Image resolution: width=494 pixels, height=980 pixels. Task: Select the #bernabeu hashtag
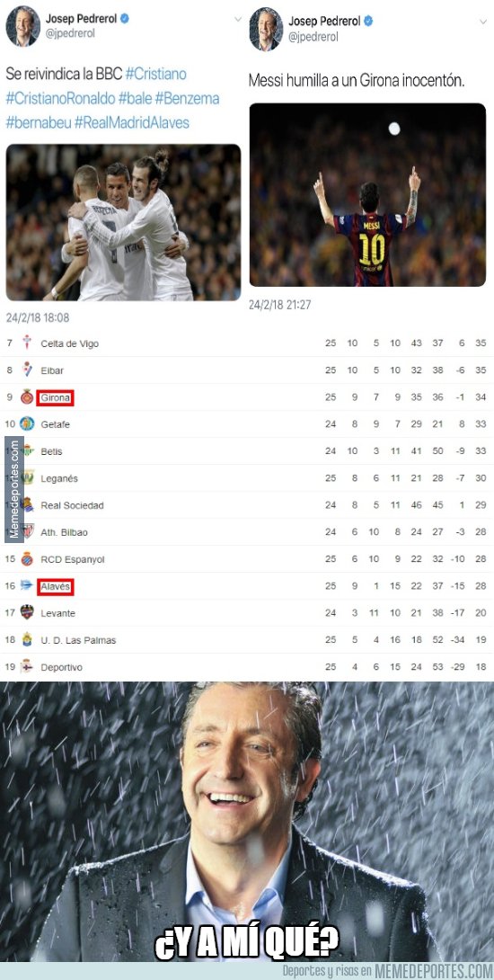click(38, 122)
